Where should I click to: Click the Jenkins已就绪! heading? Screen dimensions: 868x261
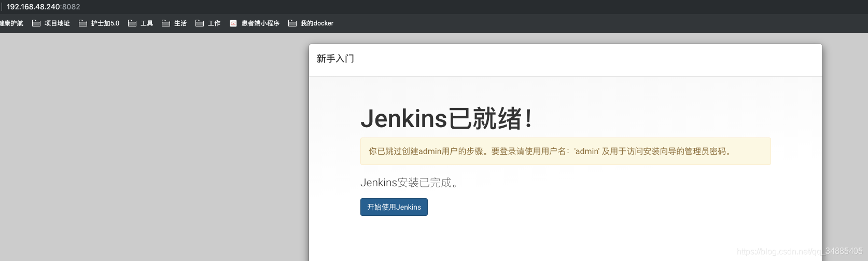tap(446, 118)
